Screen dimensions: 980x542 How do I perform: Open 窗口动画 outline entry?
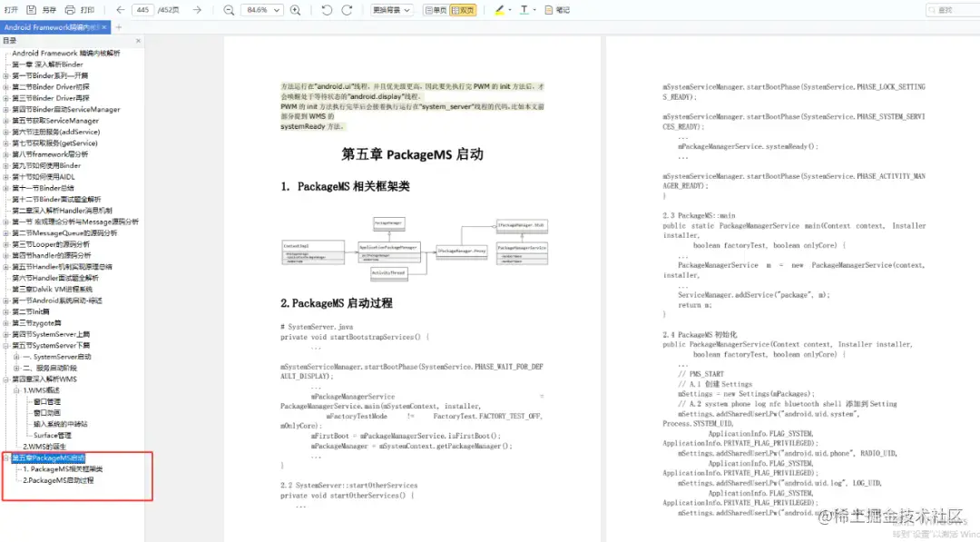coord(47,413)
